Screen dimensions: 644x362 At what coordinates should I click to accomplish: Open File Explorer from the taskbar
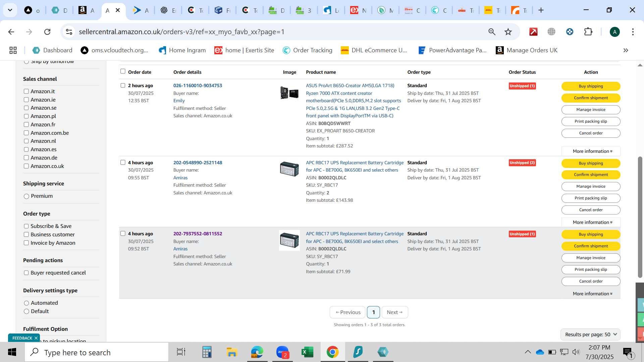[x=232, y=352]
